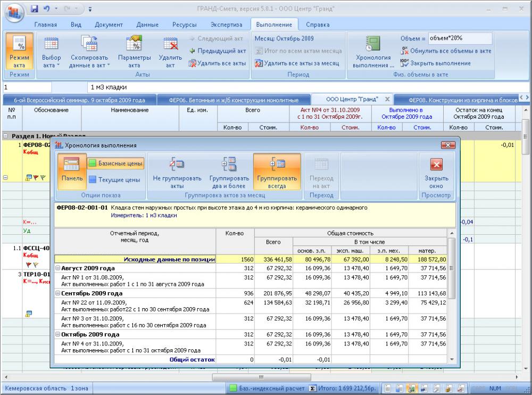Collapse the Август 2009 года group
Image resolution: width=532 pixels, height=395 pixels.
pyautogui.click(x=59, y=268)
